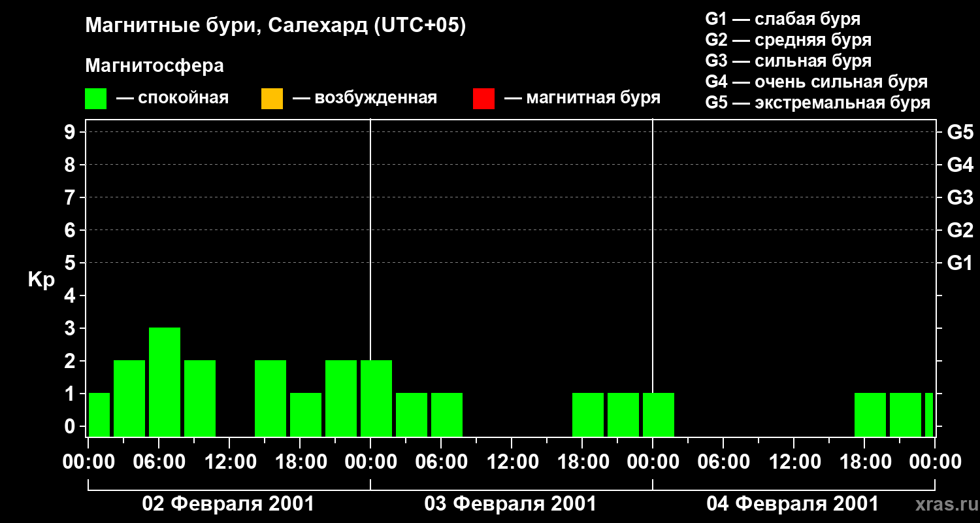Click the 'G4 — очень сильная буря' legend text
Viewport: 980px width, 523px height.
coord(817,82)
